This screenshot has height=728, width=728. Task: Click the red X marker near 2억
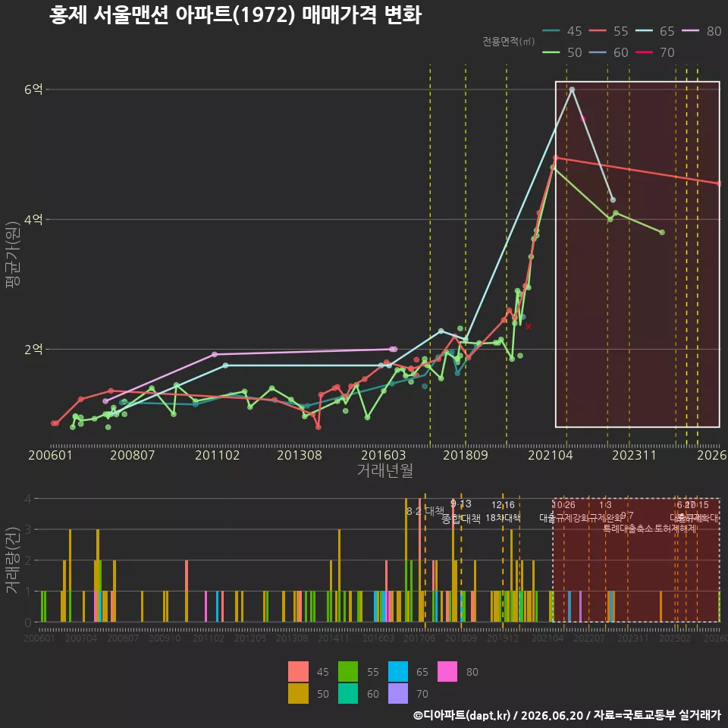click(x=528, y=326)
